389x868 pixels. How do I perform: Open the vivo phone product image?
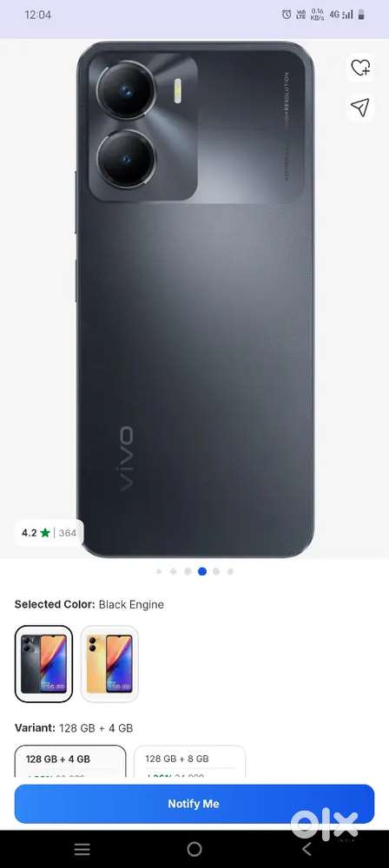click(x=195, y=299)
